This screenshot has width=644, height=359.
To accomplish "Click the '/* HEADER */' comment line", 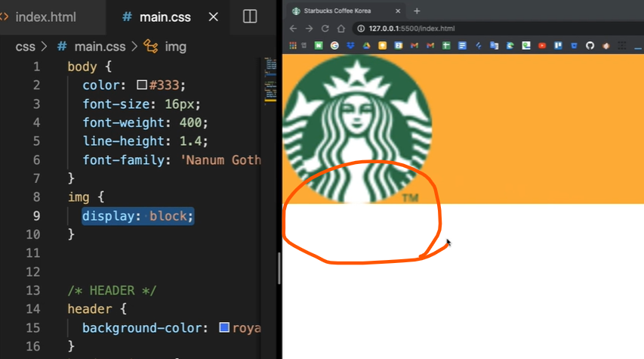I will [x=112, y=290].
